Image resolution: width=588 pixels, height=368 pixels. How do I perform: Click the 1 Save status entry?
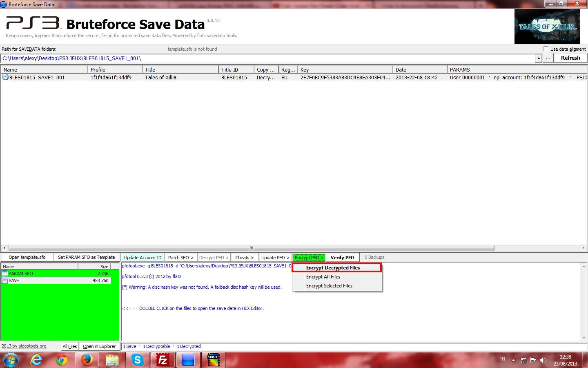(129, 346)
